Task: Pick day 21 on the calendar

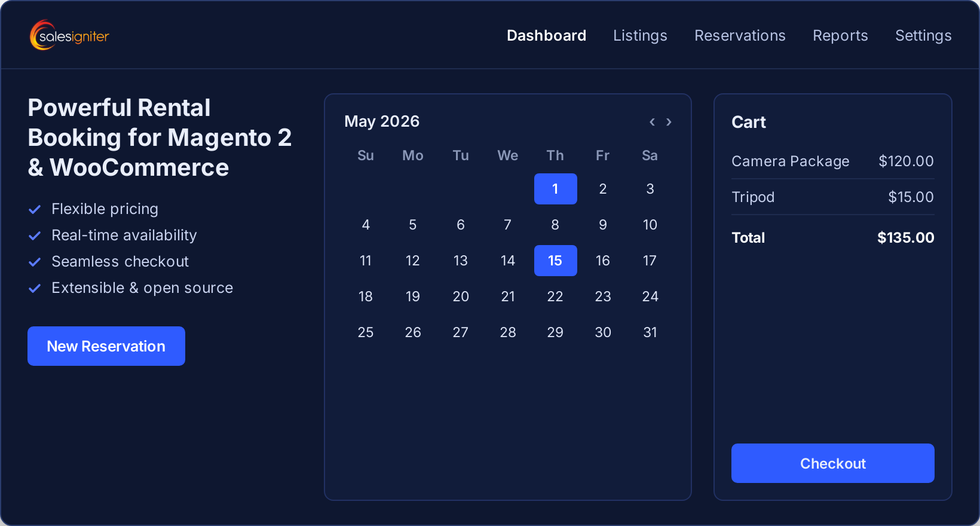Action: [x=508, y=296]
